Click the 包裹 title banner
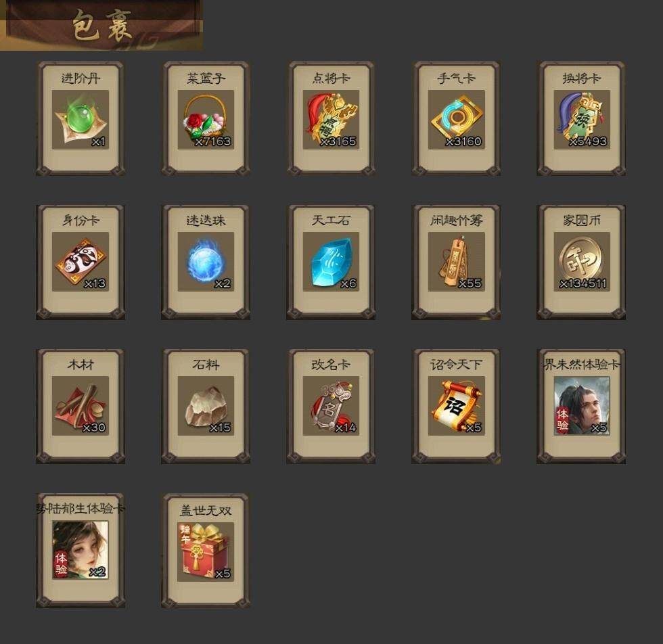 click(101, 26)
